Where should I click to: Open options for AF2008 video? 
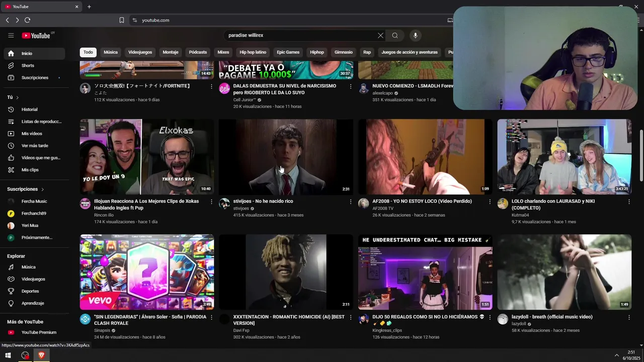(490, 202)
